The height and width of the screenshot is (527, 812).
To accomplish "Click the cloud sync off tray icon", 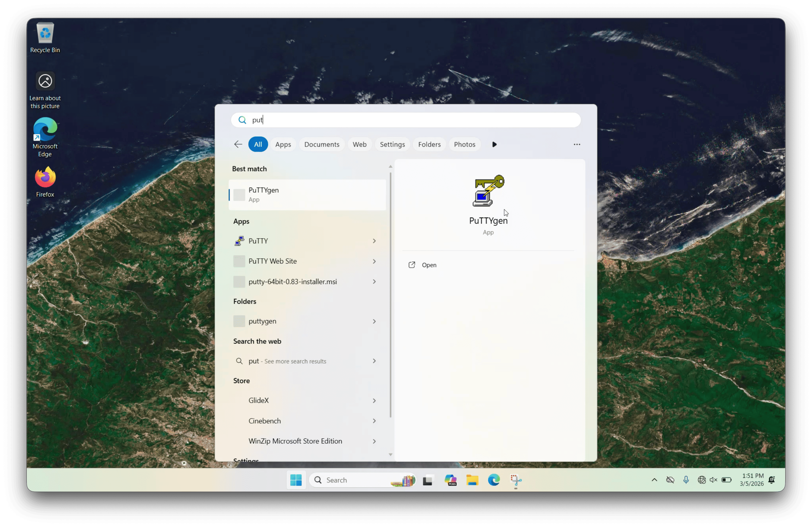I will pyautogui.click(x=670, y=480).
